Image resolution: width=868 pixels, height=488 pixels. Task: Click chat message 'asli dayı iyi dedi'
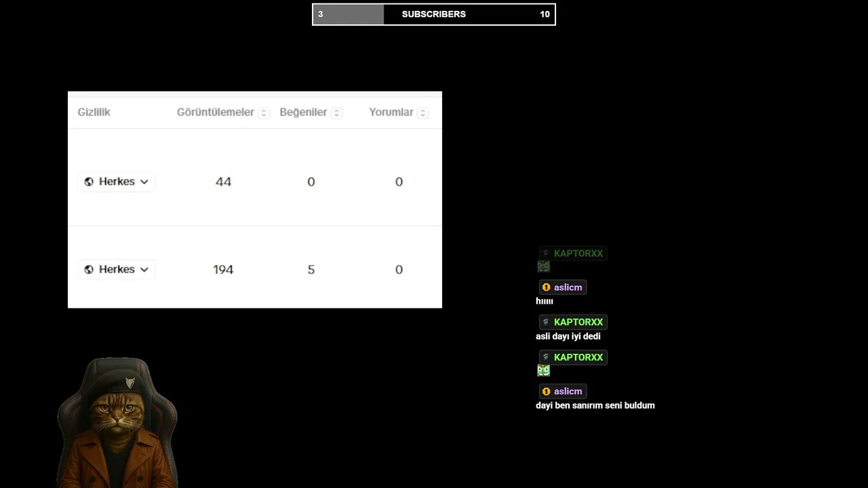pos(568,336)
